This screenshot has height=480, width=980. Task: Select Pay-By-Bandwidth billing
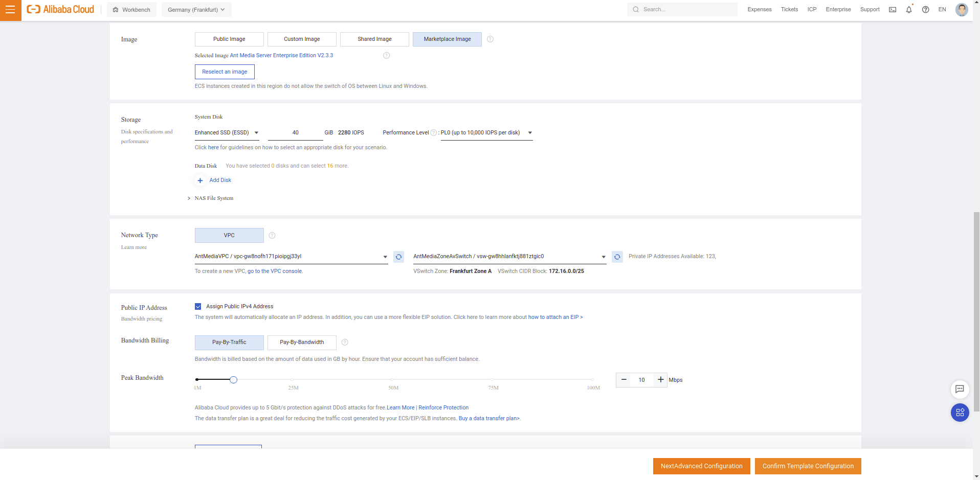302,342
